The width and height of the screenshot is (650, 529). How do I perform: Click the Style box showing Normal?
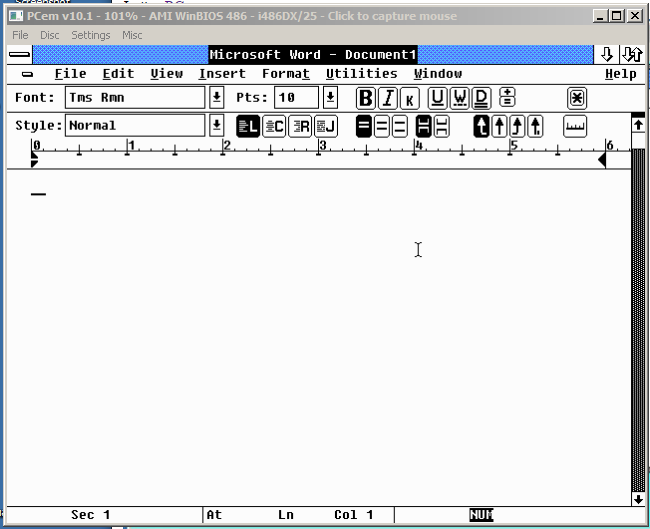point(135,125)
